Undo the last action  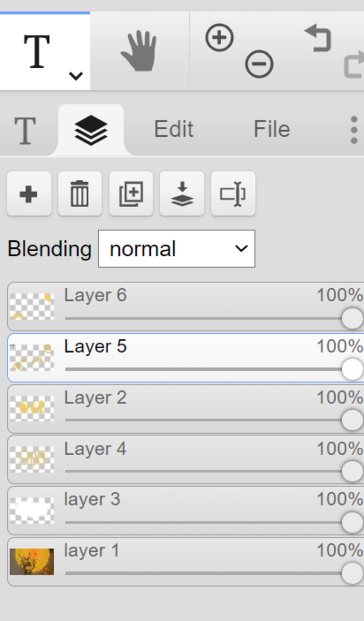[x=318, y=38]
